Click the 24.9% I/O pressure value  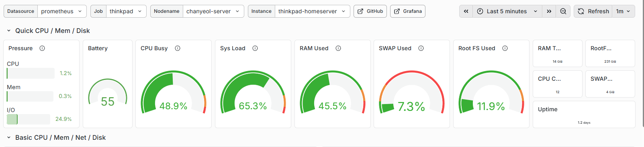(63, 119)
